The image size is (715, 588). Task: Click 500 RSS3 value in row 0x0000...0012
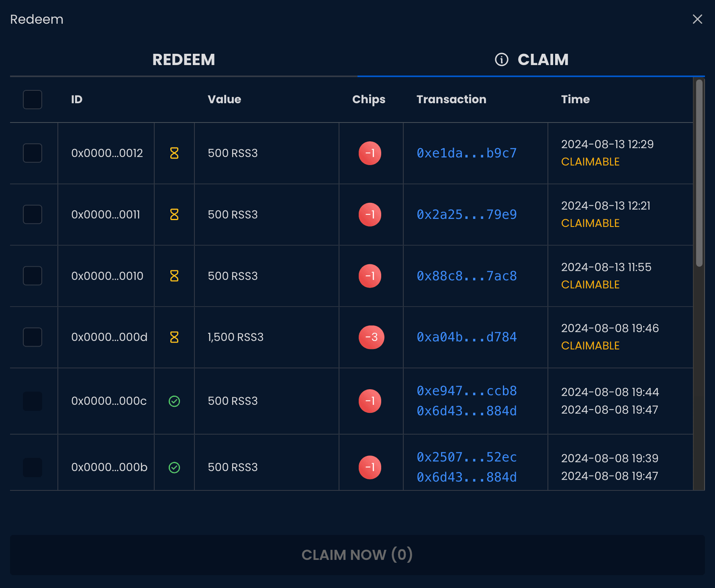pyautogui.click(x=233, y=153)
